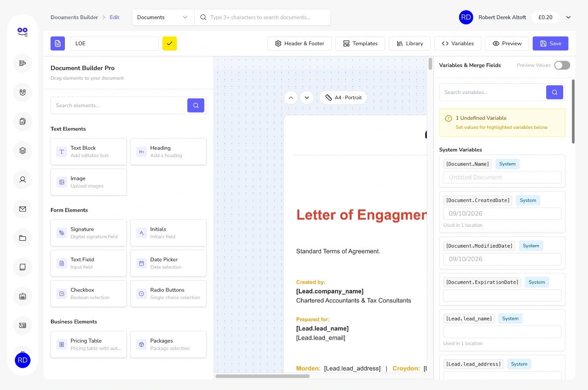This screenshot has height=390, width=588.
Task: Open the list card icon in sidebar
Action: [23, 325]
